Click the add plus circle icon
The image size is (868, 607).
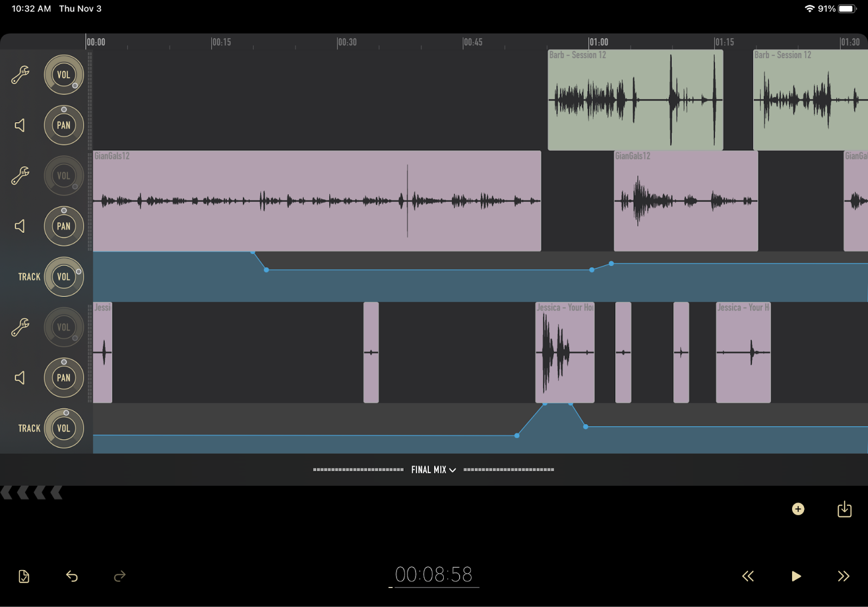pos(798,509)
